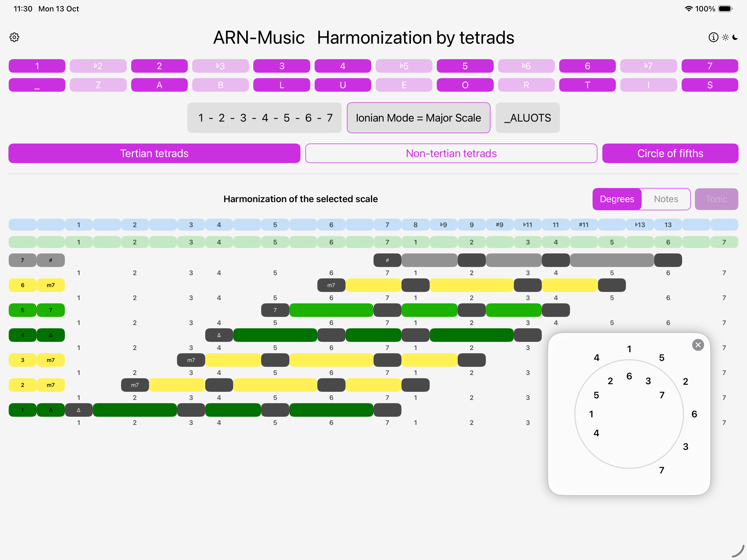
Task: Switch display to Notes
Action: click(x=666, y=199)
